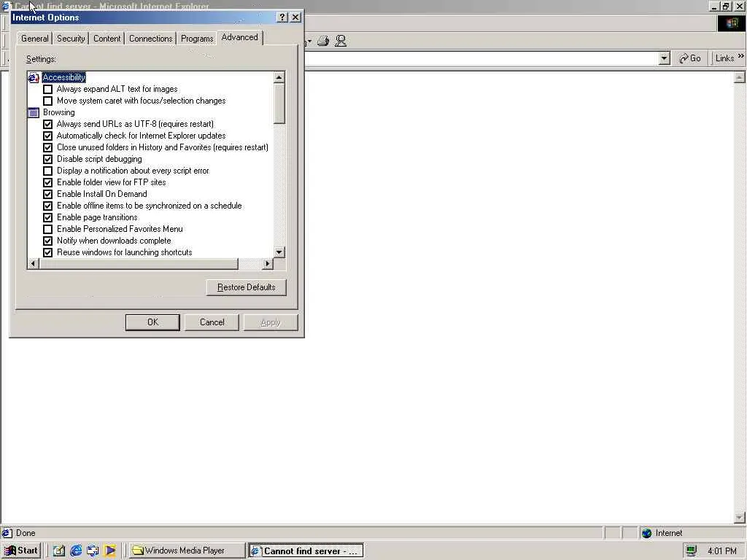The width and height of the screenshot is (747, 560).
Task: Launch Internet Explorer from Quick Launch
Action: pyautogui.click(x=76, y=551)
